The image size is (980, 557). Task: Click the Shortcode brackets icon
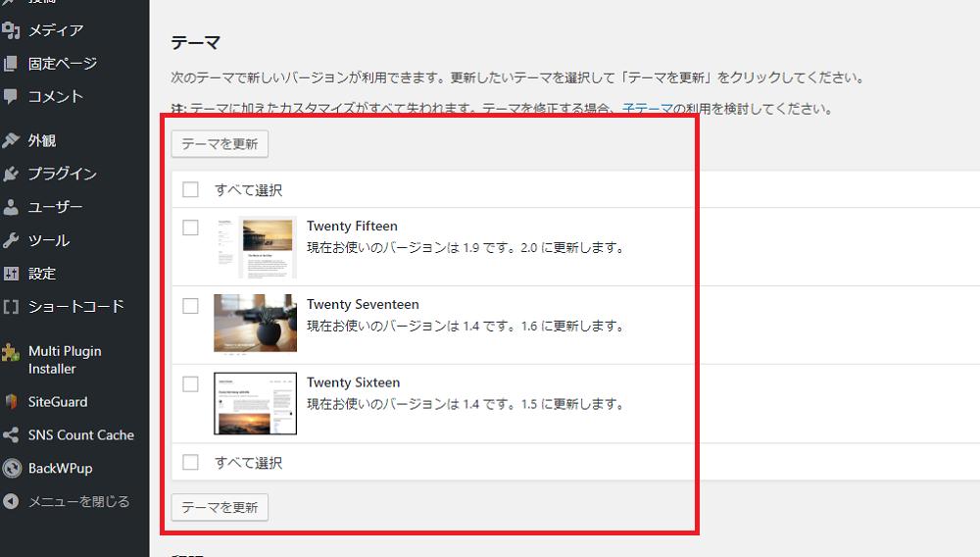tap(11, 306)
